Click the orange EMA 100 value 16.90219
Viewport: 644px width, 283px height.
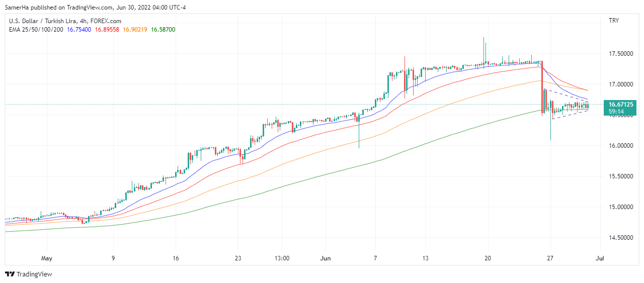pos(135,30)
